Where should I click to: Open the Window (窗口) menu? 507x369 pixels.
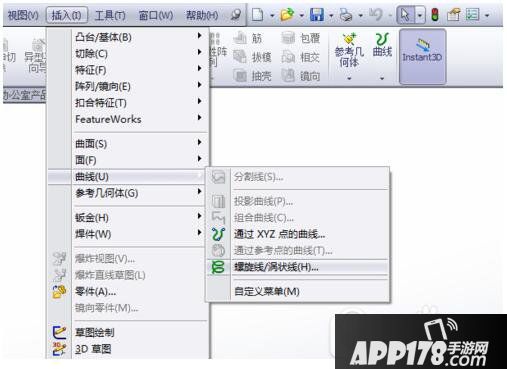coord(156,15)
